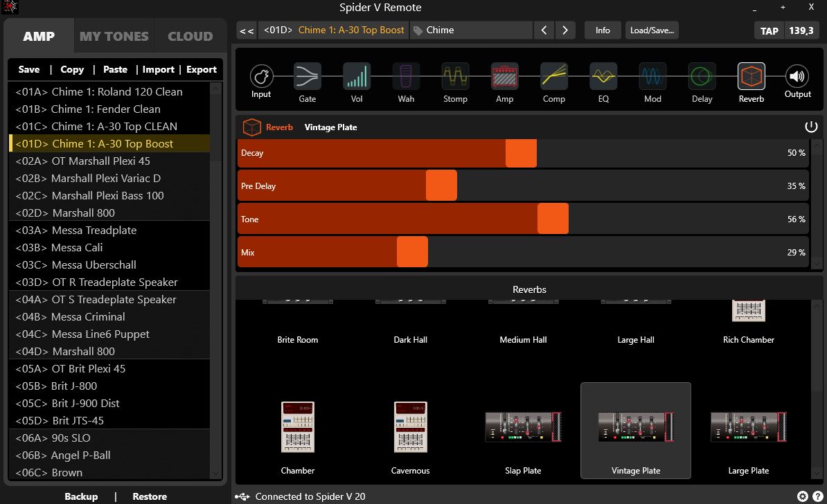This screenshot has height=504, width=827.
Task: Select preset <03C> Messa Uberschall
Action: click(109, 264)
